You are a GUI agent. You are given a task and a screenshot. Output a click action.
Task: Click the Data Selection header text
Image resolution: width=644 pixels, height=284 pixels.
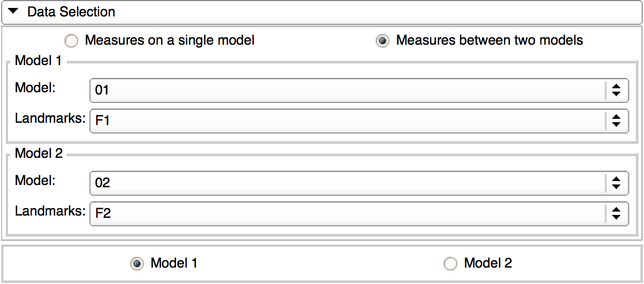click(71, 12)
